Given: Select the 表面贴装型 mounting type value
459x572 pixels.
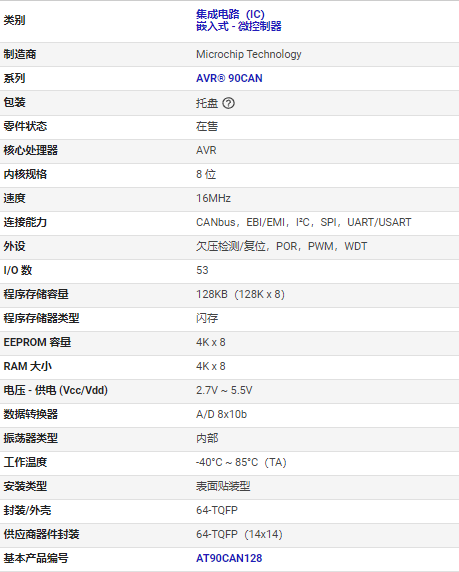Looking at the screenshot, I should click(x=223, y=486).
